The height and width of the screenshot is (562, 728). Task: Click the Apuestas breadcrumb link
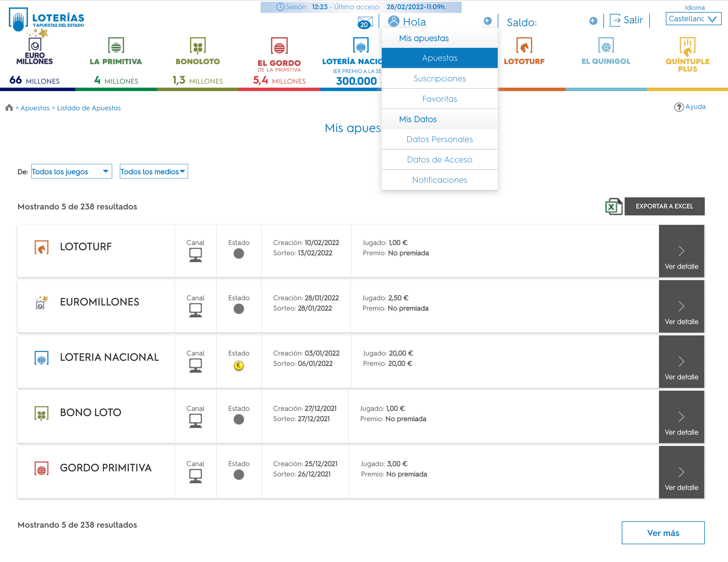click(35, 108)
